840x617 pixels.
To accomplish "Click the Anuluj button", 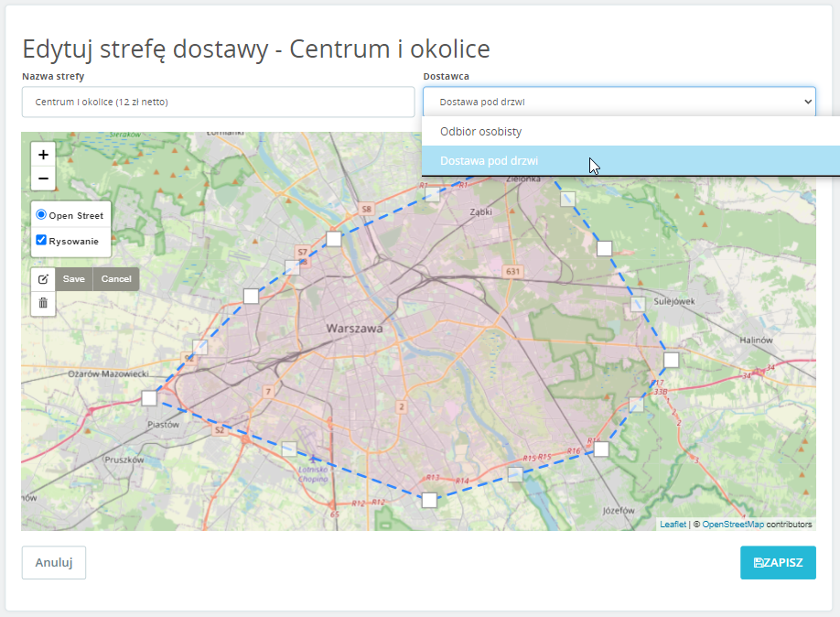I will [x=54, y=562].
